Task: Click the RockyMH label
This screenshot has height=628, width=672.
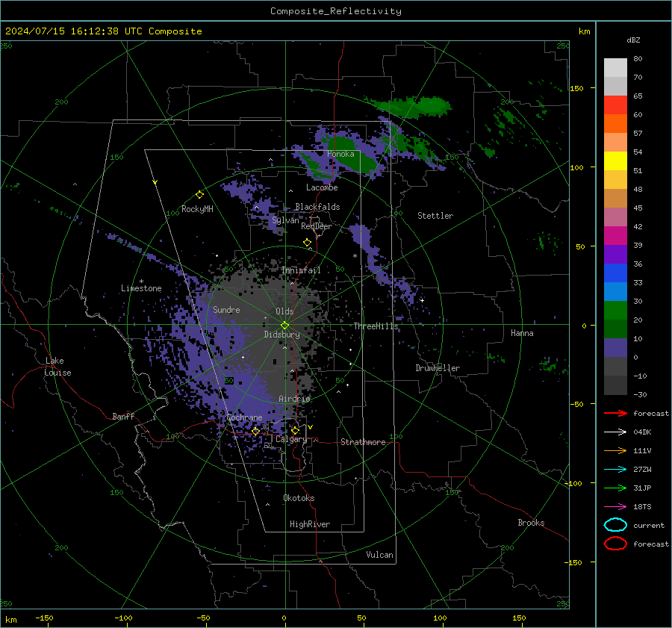Action: tap(197, 209)
